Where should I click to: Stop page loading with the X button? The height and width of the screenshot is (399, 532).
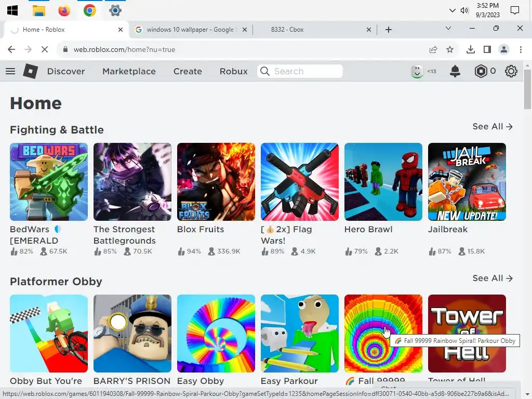pyautogui.click(x=45, y=49)
